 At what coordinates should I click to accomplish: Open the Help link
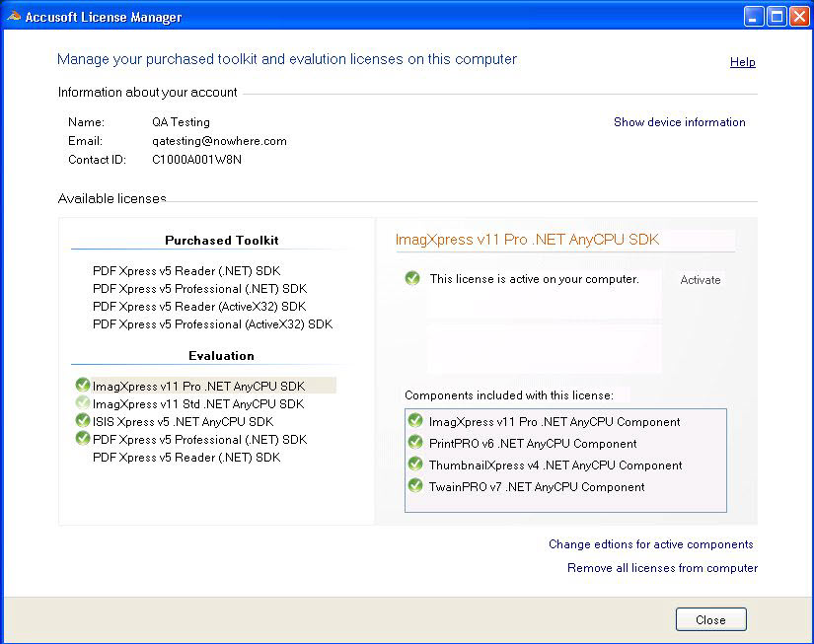coord(742,62)
